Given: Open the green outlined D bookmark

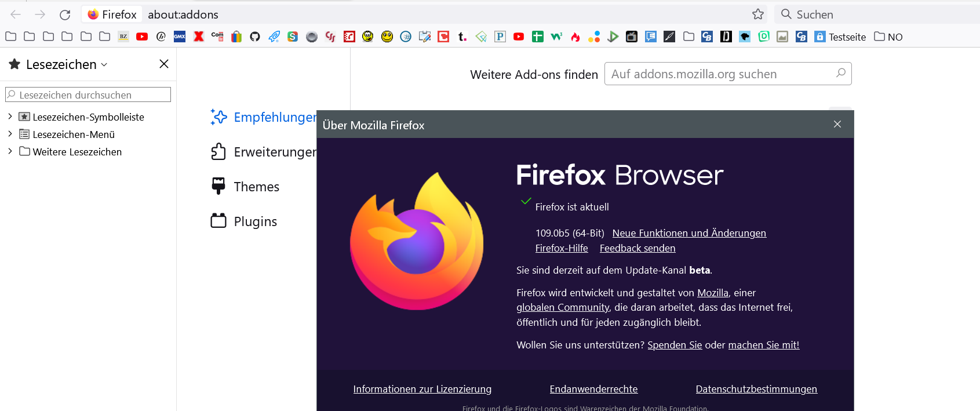Looking at the screenshot, I should pos(764,37).
